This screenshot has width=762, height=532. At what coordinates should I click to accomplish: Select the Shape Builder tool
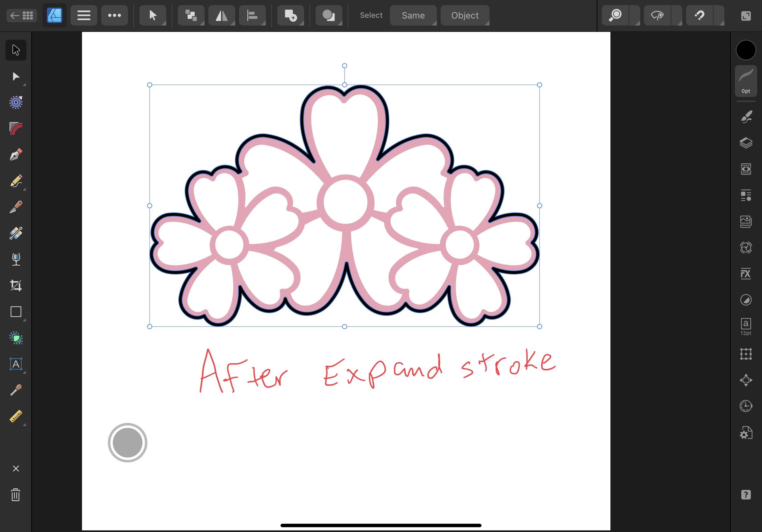click(16, 338)
